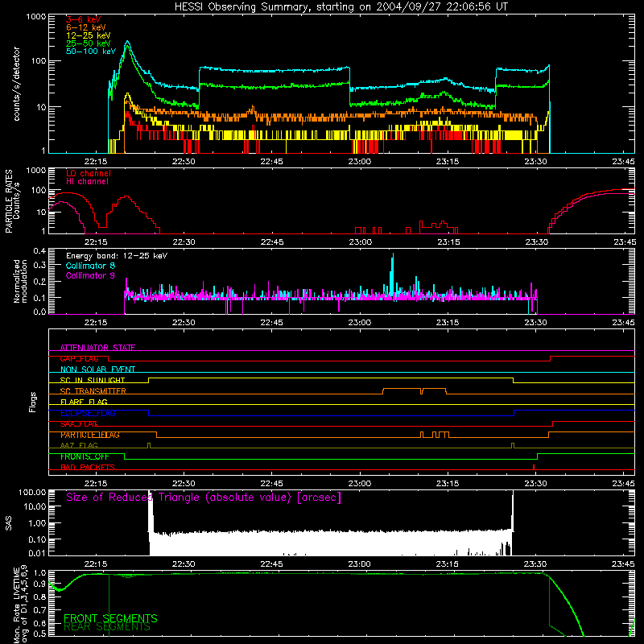Select the Collimator 9 legend label
The width and height of the screenshot is (644, 644).
(90, 275)
